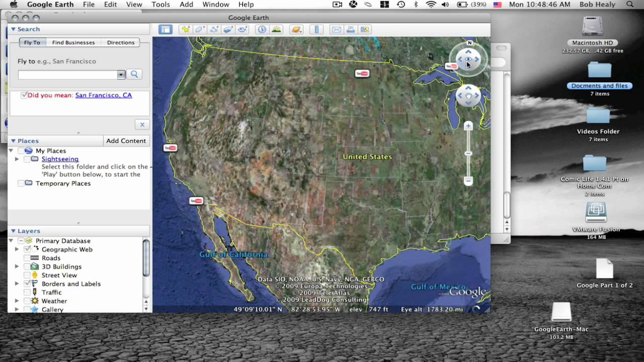
Task: Expand the Borders and Labels tree arrow
Action: [17, 284]
